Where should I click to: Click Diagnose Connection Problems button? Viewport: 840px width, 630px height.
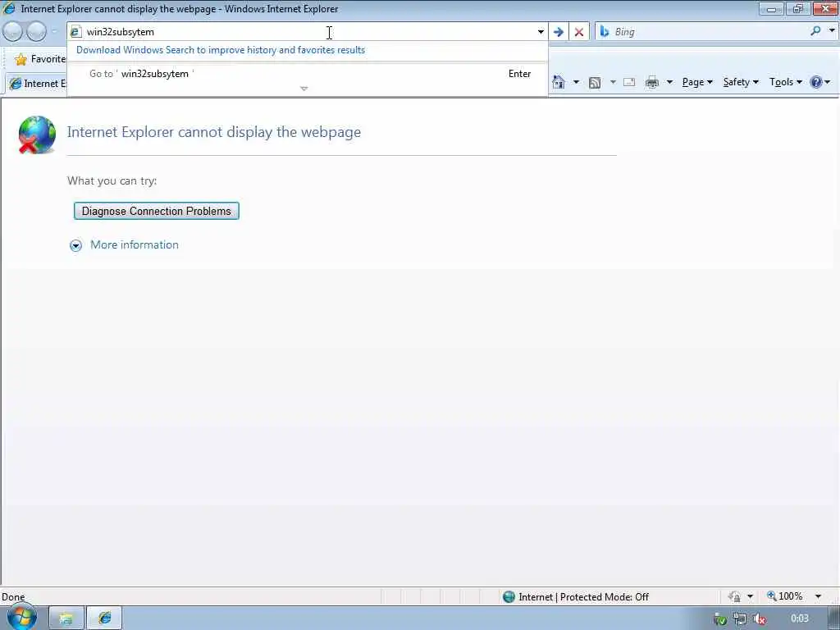click(x=157, y=211)
